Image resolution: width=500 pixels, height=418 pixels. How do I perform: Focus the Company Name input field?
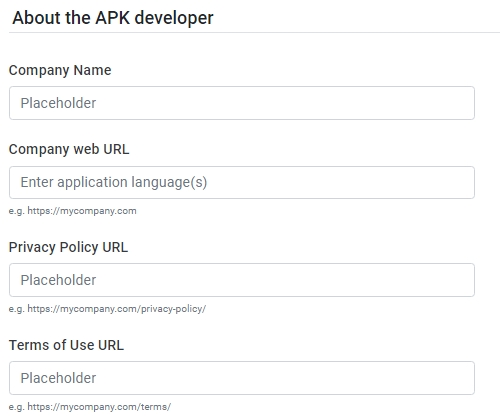click(x=242, y=103)
